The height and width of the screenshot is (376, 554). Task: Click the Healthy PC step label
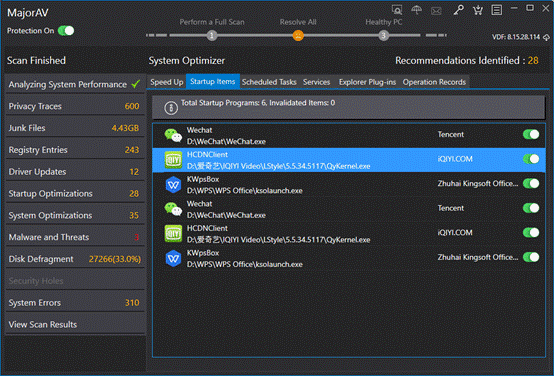384,22
